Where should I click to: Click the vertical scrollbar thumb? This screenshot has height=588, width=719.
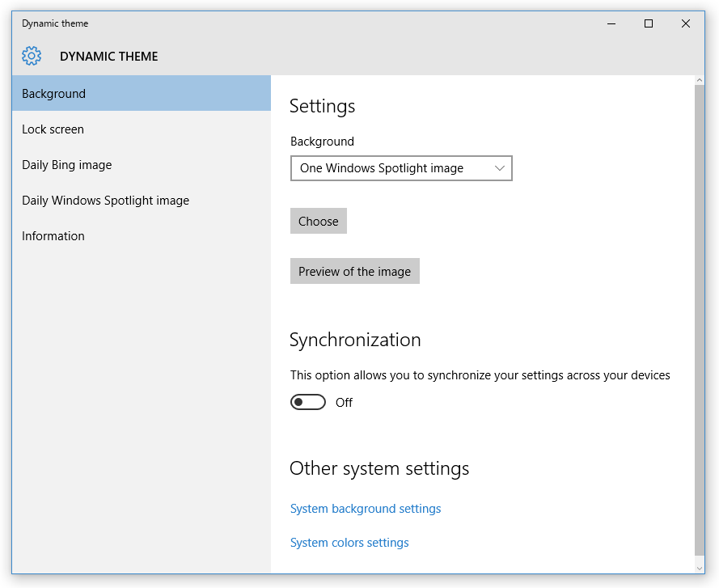click(x=700, y=319)
